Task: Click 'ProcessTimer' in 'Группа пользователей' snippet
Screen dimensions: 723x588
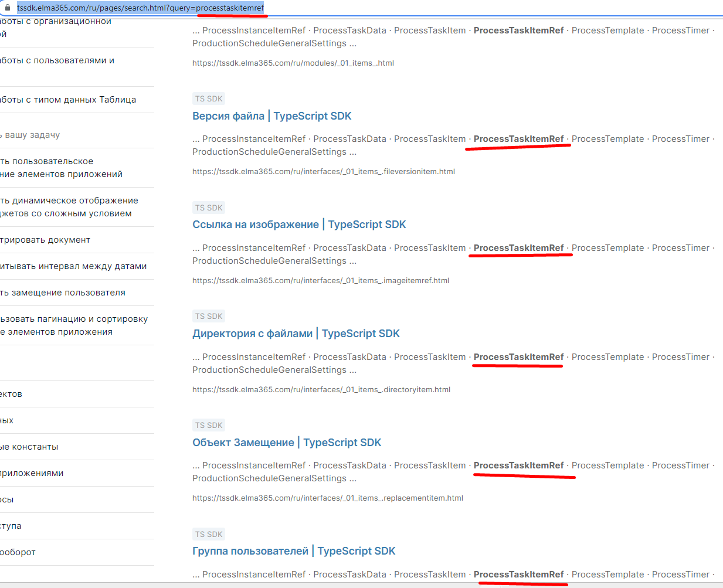Action: (x=681, y=575)
